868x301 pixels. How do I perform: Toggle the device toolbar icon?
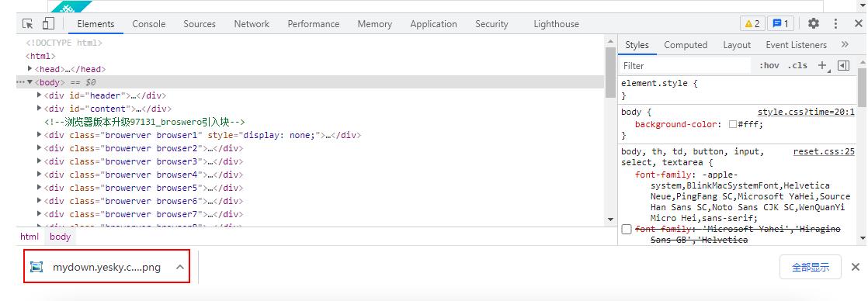pyautogui.click(x=49, y=24)
